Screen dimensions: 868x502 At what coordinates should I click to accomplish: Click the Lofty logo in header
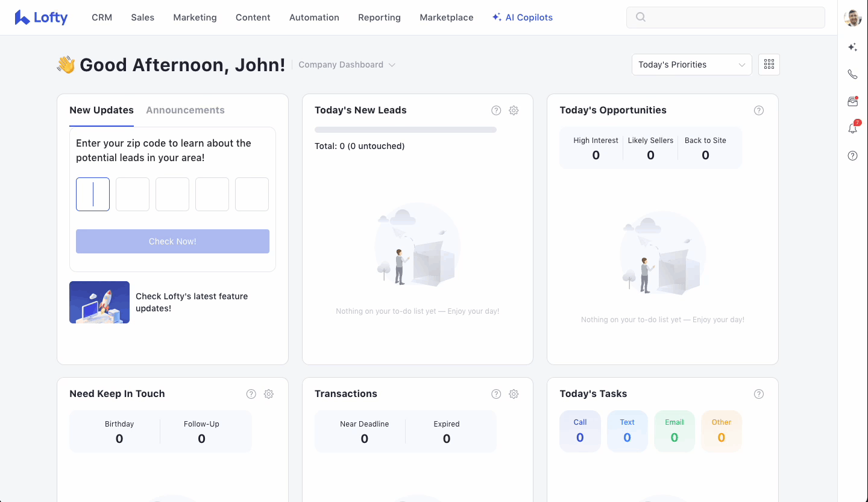coord(41,17)
